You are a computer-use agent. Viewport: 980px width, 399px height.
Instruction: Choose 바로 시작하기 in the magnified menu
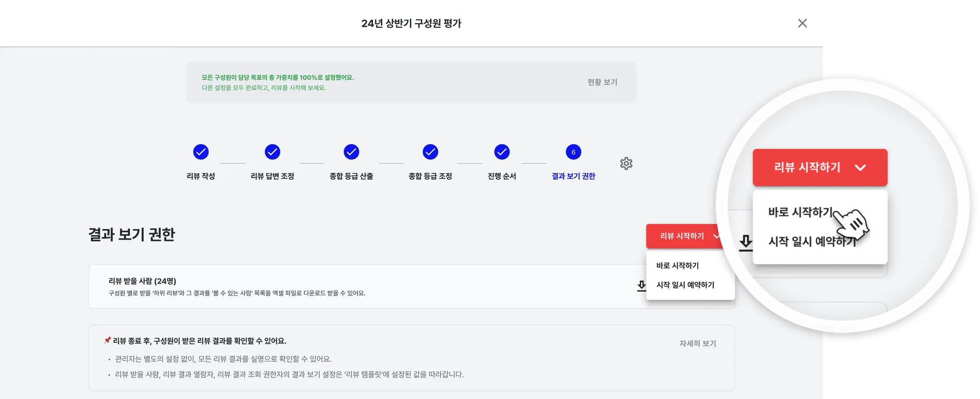pos(800,212)
